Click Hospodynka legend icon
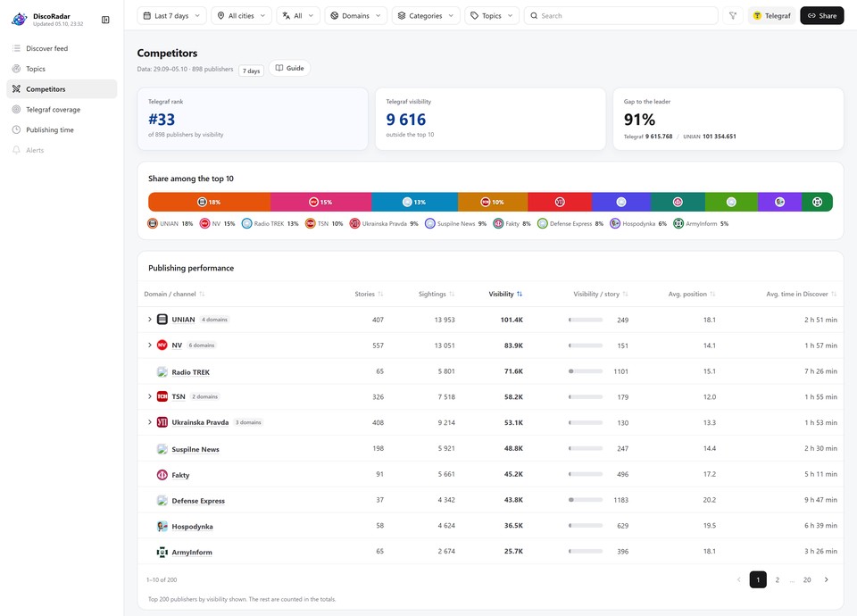857x616 pixels. click(615, 223)
